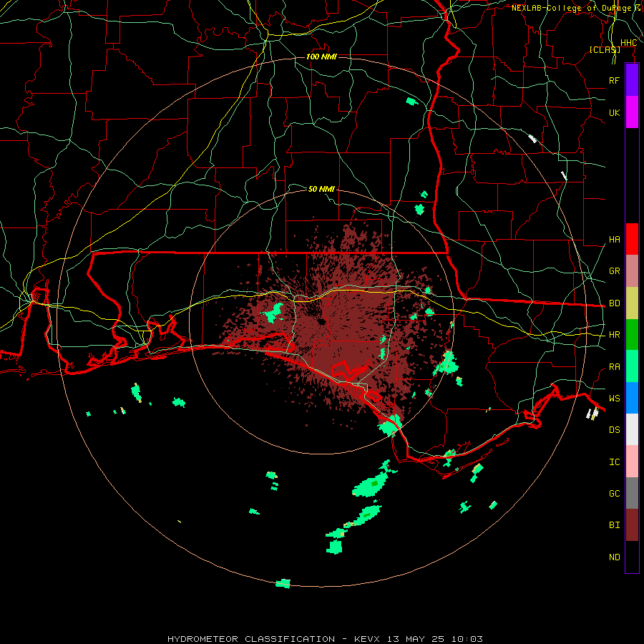Click the RF legend label

point(614,80)
